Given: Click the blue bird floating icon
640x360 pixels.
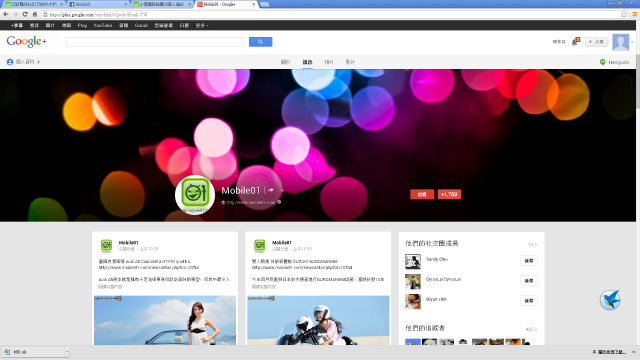Looking at the screenshot, I should click(x=610, y=300).
